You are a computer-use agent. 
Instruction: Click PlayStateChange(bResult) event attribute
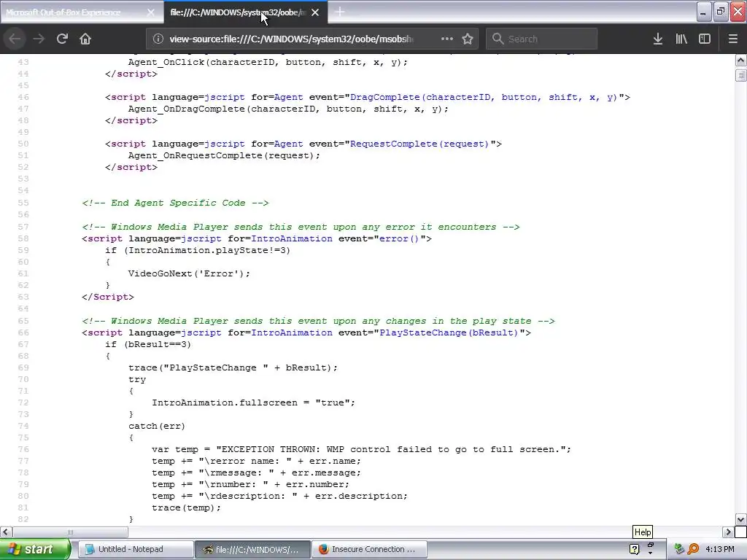pos(449,332)
